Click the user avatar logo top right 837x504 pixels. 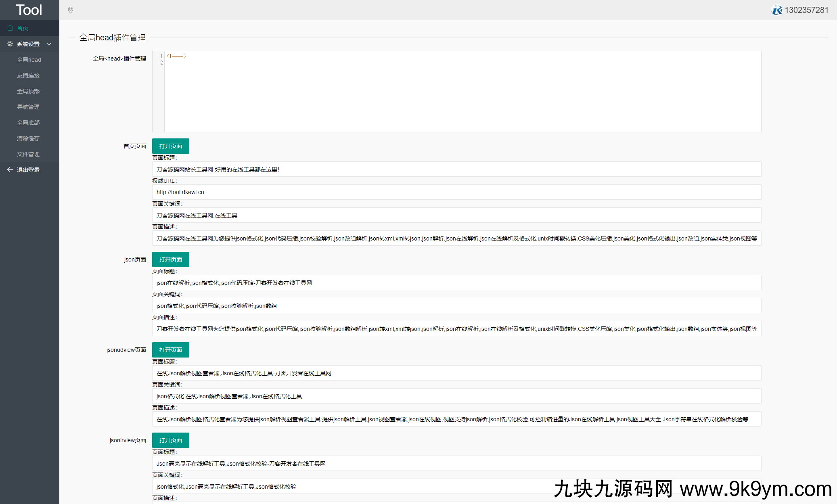coord(776,10)
